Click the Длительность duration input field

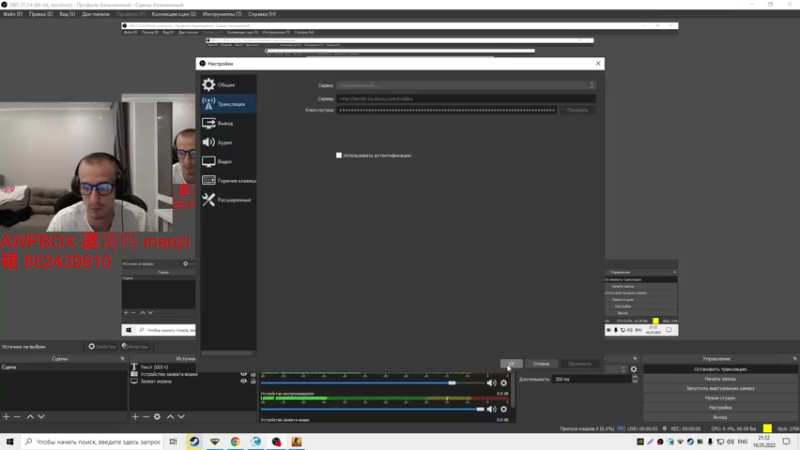(591, 379)
